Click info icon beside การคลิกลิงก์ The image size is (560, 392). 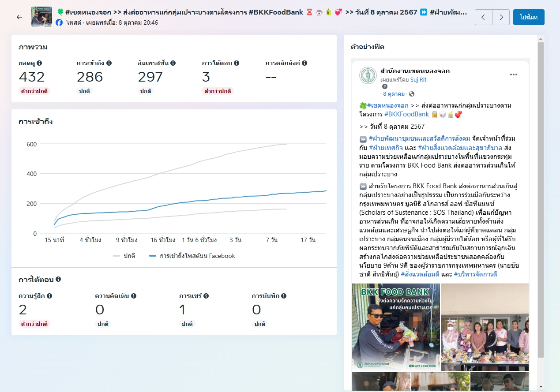pos(304,63)
